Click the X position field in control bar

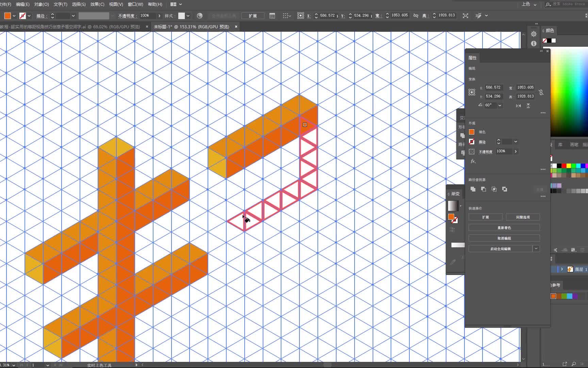[x=328, y=15]
